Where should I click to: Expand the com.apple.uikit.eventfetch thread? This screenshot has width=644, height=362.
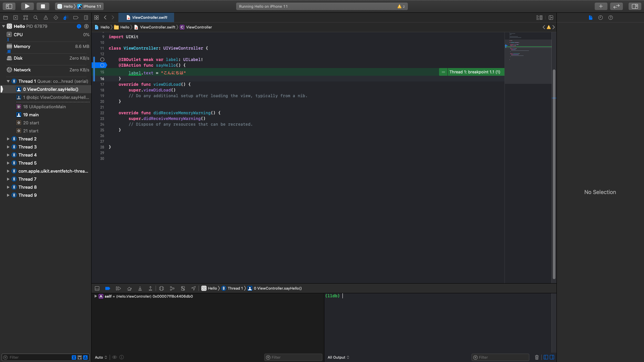[8, 171]
